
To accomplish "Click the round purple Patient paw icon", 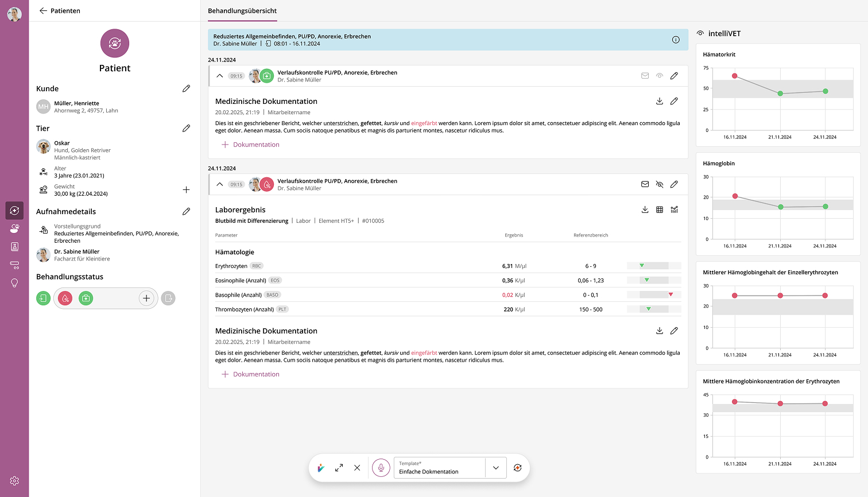I will tap(115, 44).
